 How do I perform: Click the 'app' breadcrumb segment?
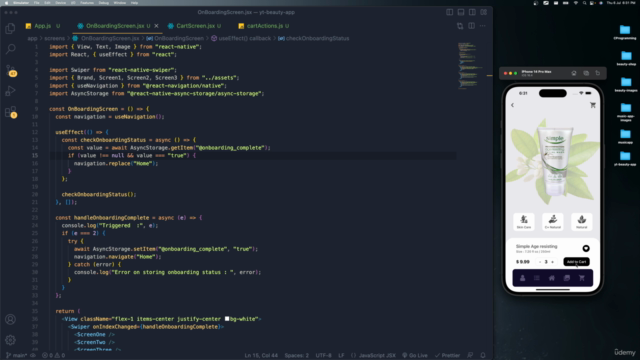[32, 38]
